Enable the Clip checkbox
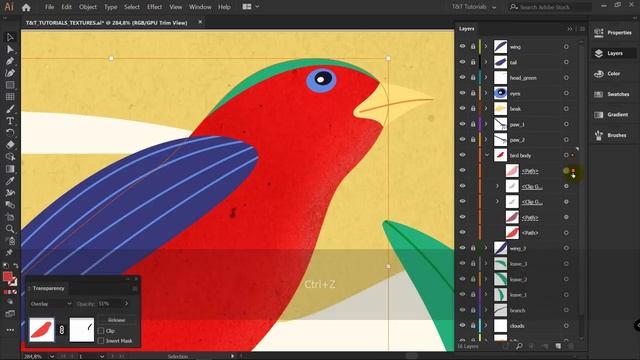 point(101,331)
